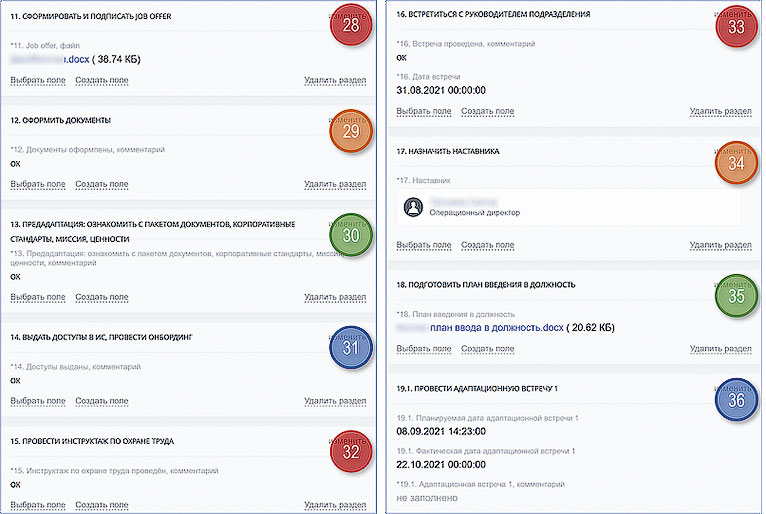Click heading '15. Провести инструктаж по охране труда'
Image resolution: width=766 pixels, height=514 pixels.
92,441
